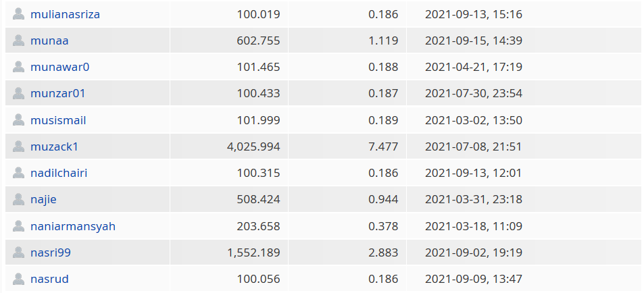Follow the nasri99 username link
Viewport: 644px width, 293px height.
(x=51, y=252)
